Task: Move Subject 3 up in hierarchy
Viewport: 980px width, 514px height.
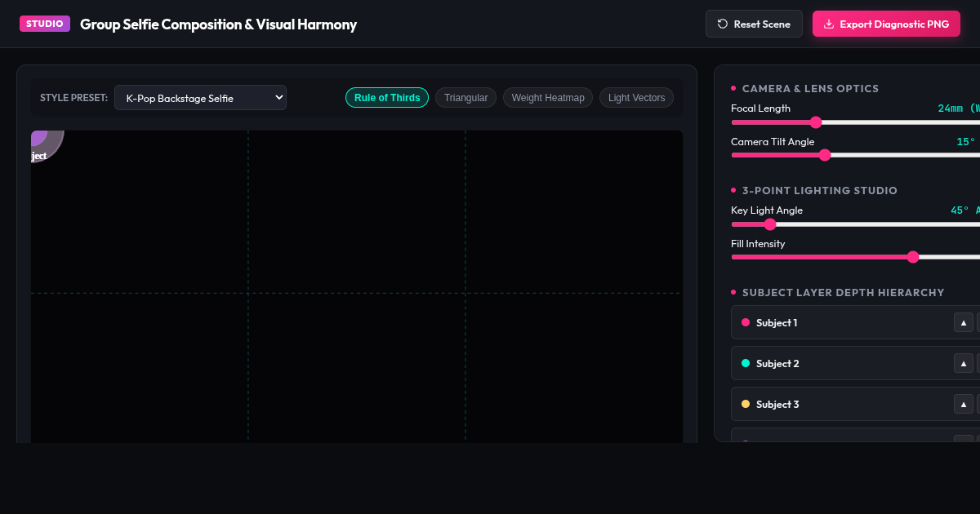Action: click(x=964, y=404)
